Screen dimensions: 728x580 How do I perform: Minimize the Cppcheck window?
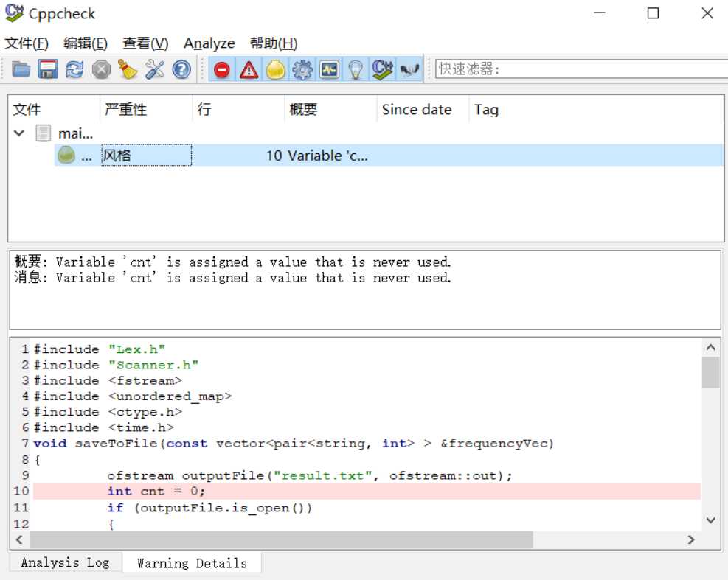(x=600, y=13)
